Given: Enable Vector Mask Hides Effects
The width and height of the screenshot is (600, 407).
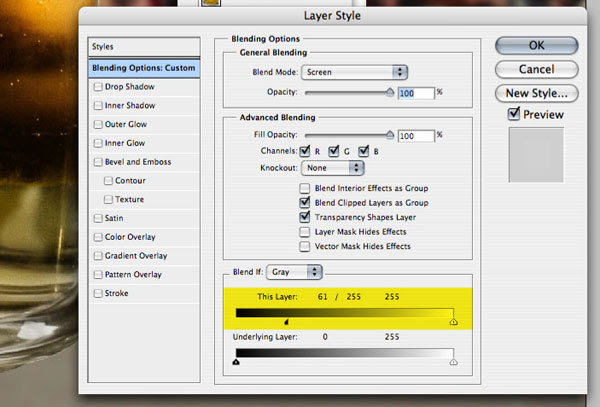Looking at the screenshot, I should pos(305,246).
